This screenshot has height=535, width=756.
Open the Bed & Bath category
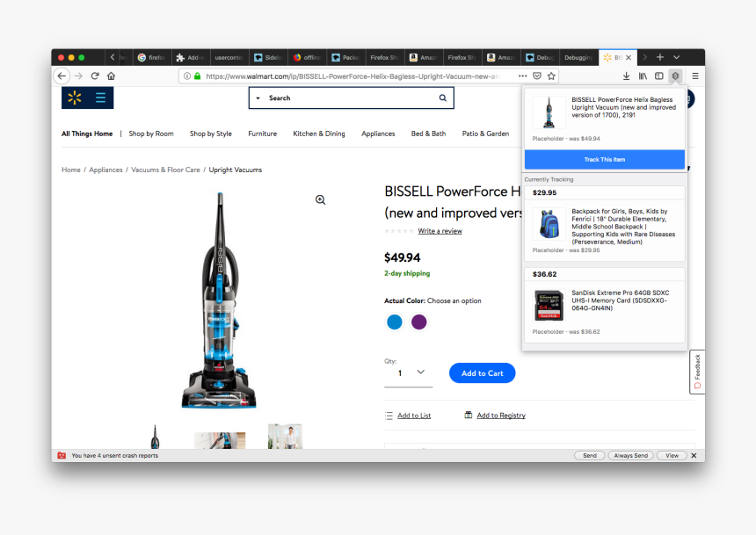(428, 134)
